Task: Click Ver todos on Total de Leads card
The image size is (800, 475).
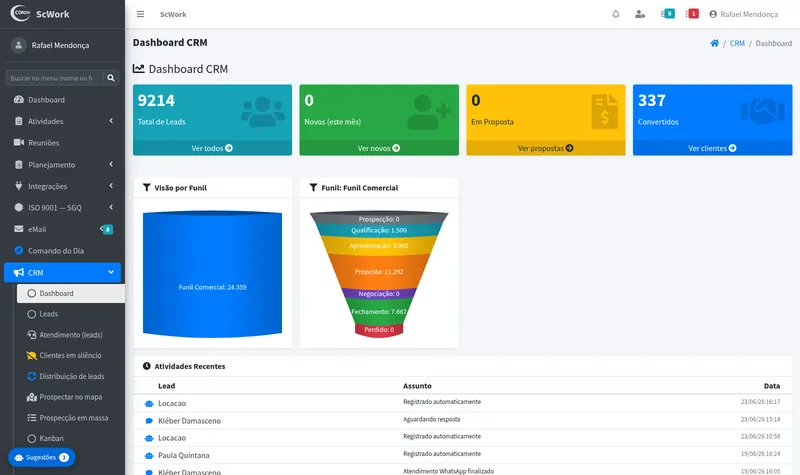Action: click(x=212, y=148)
